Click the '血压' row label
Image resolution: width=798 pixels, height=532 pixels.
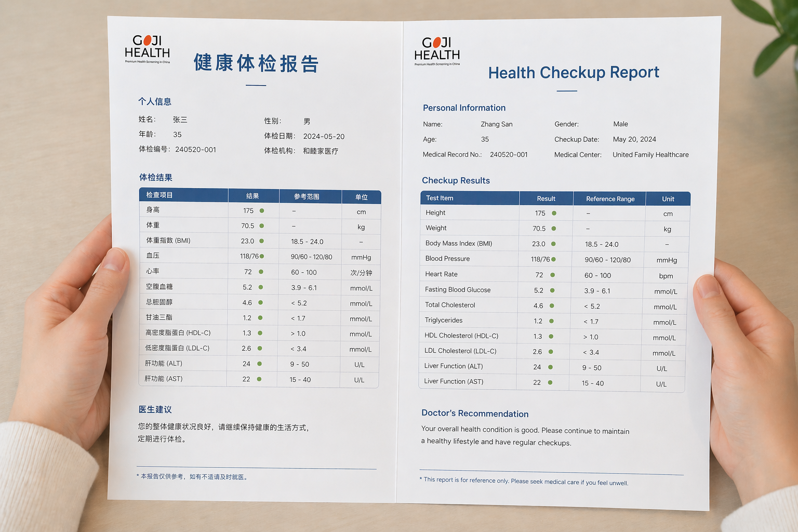pos(153,256)
